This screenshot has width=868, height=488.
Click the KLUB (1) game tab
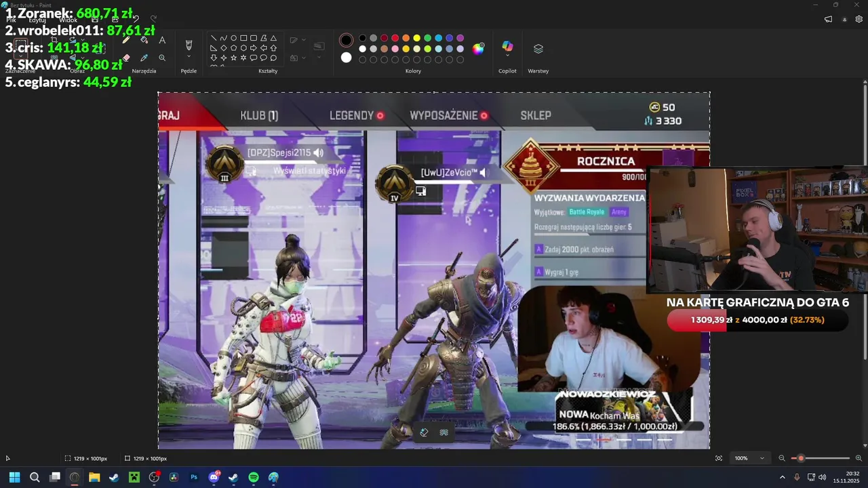259,116
